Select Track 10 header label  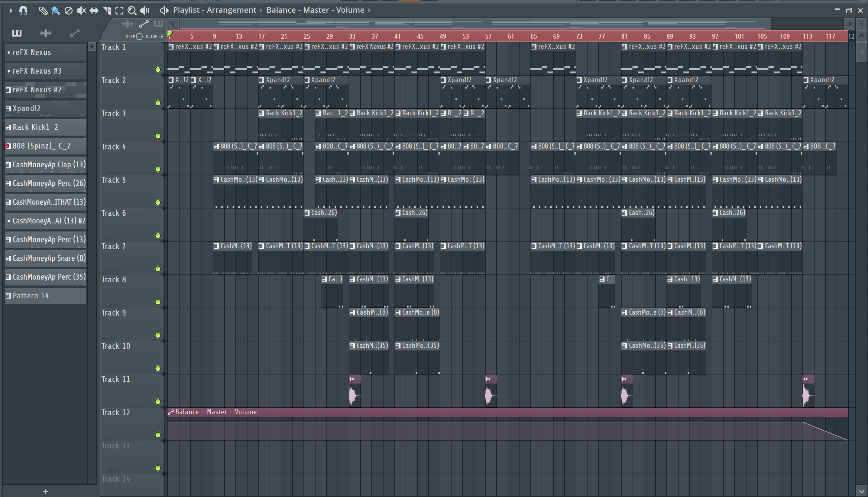116,346
